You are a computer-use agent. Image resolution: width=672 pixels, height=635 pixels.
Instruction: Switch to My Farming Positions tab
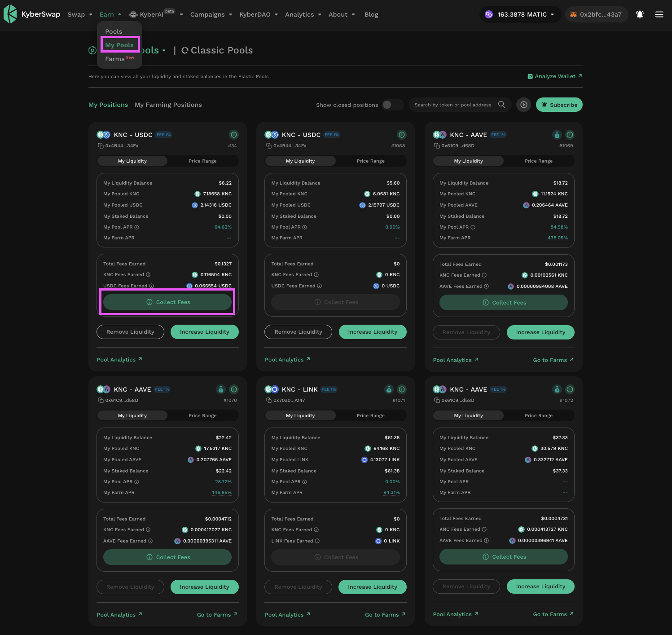(x=168, y=105)
